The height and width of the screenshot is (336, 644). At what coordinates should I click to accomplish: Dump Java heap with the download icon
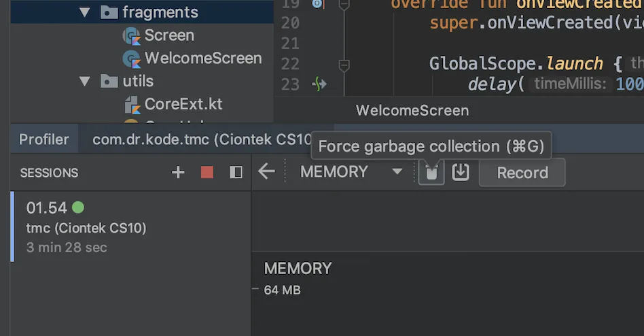click(461, 172)
